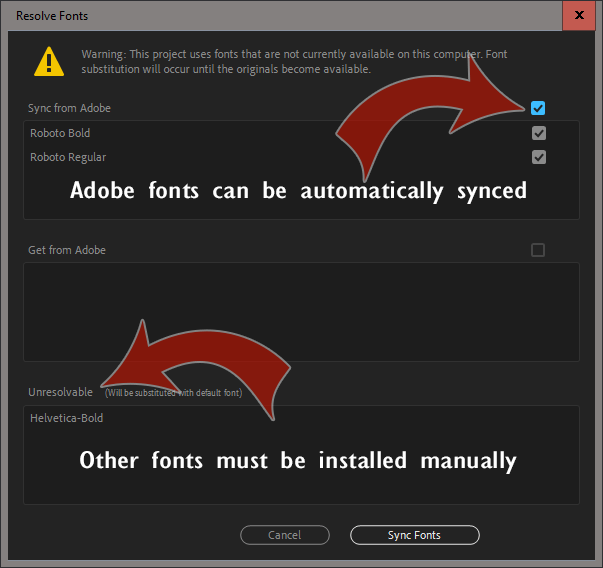Click the yellow warning triangle icon
This screenshot has width=603, height=568.
click(x=49, y=62)
